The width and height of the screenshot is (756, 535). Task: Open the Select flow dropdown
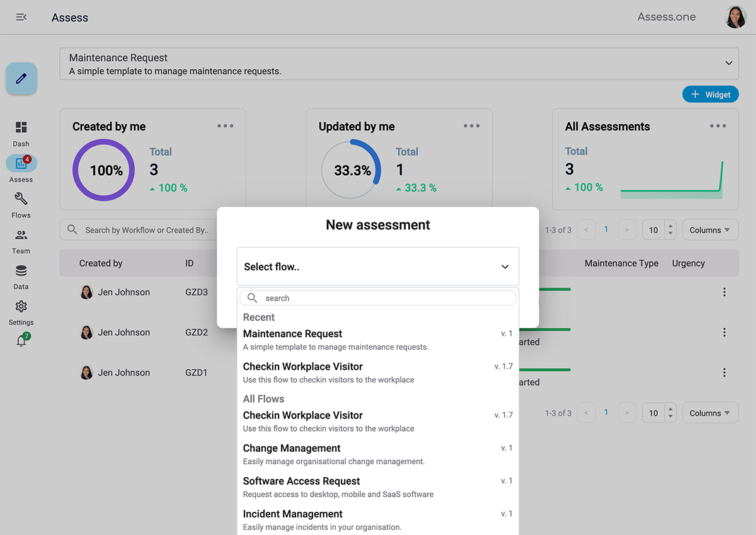click(377, 266)
